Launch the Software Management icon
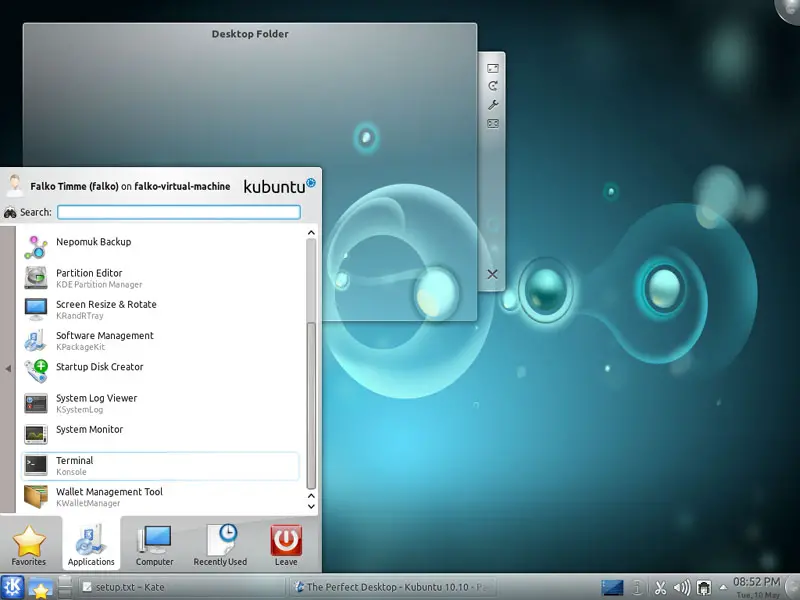Image resolution: width=800 pixels, height=600 pixels. click(36, 340)
